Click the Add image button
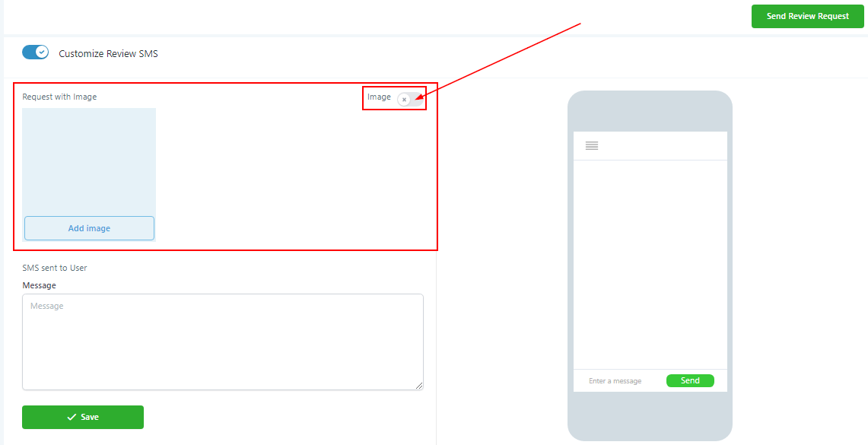Viewport: 868px width, 445px height. coord(89,228)
